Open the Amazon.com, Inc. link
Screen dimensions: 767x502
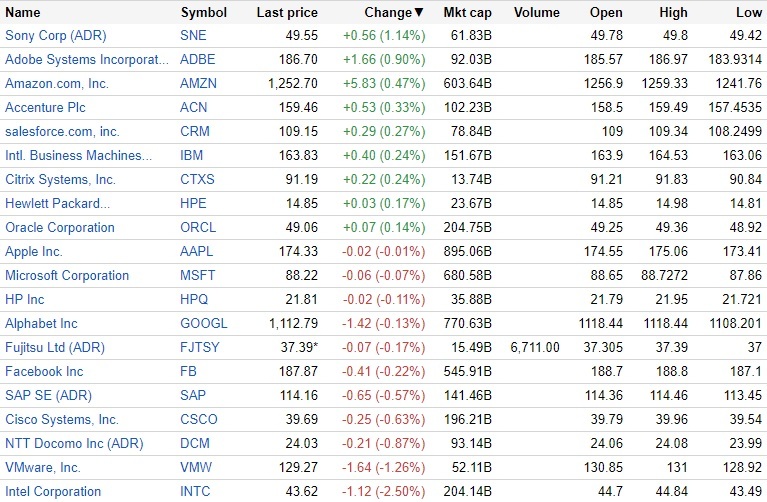coord(57,83)
